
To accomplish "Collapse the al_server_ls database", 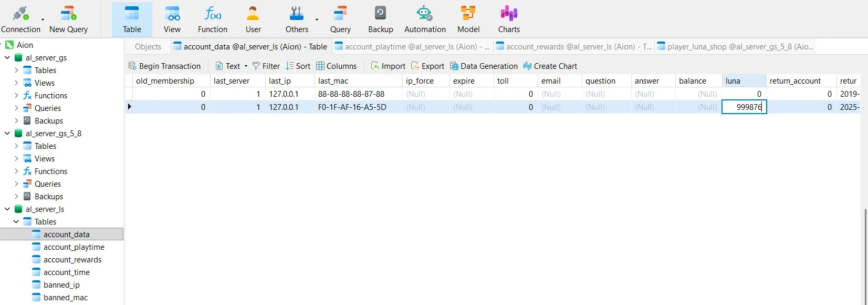I will point(7,209).
